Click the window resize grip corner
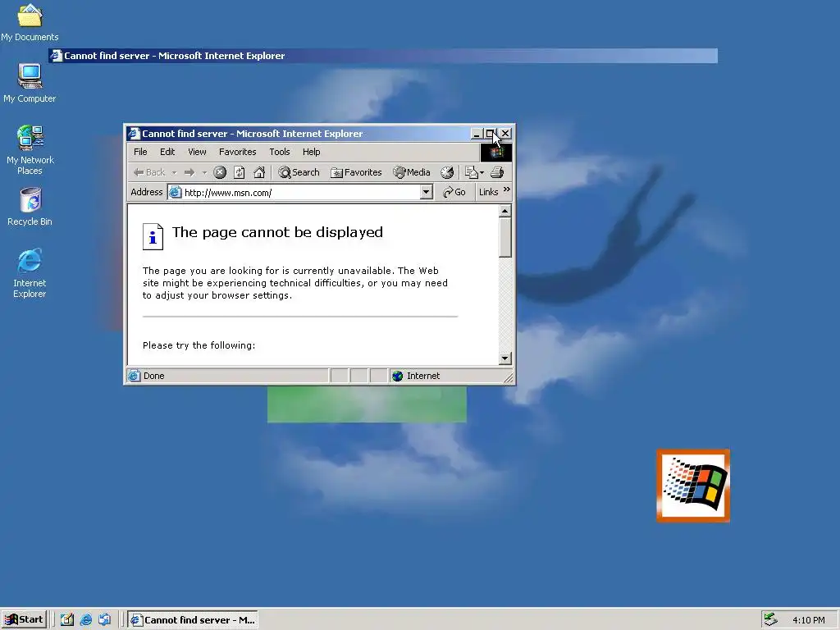This screenshot has width=840, height=630. click(x=508, y=377)
